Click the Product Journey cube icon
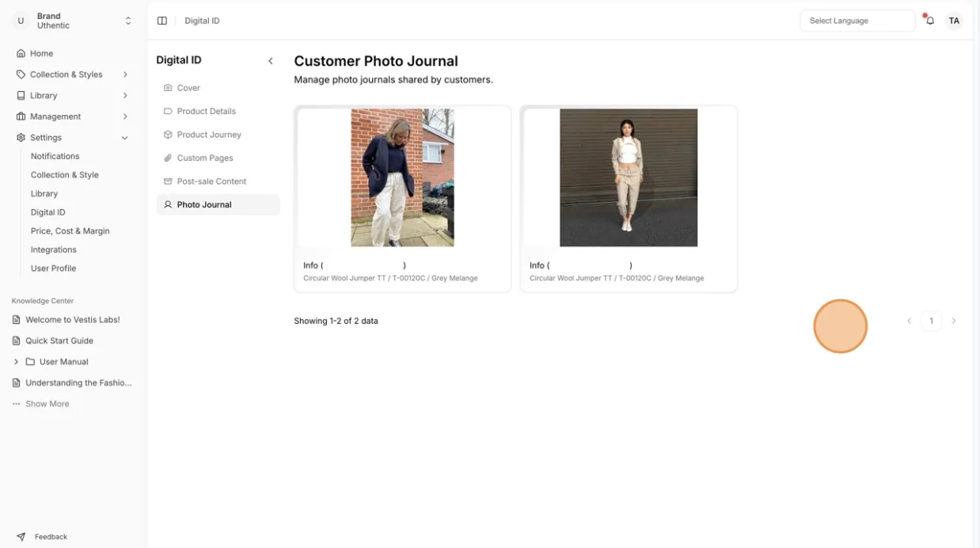This screenshot has height=548, width=980. pos(168,135)
